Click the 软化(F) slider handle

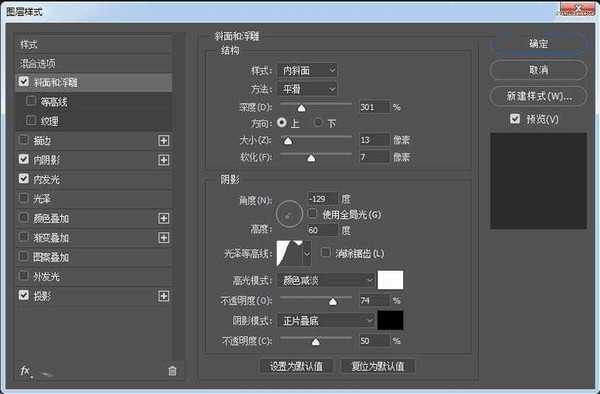point(311,158)
